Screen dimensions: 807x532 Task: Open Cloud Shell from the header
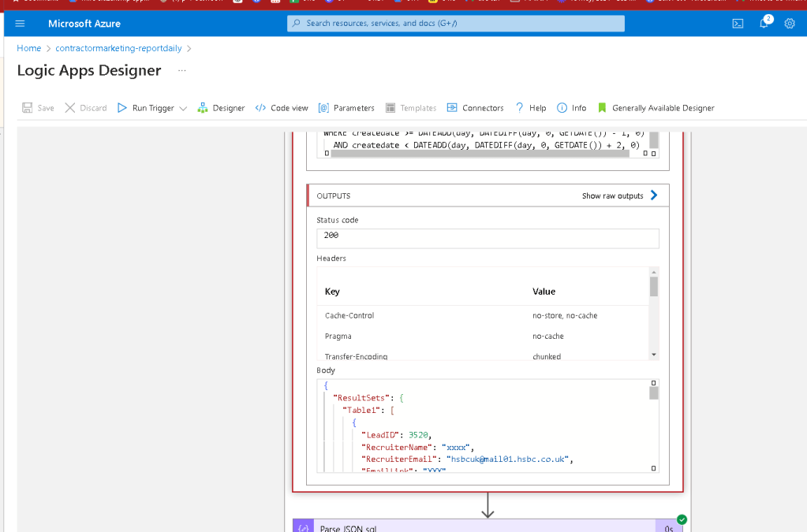(738, 24)
